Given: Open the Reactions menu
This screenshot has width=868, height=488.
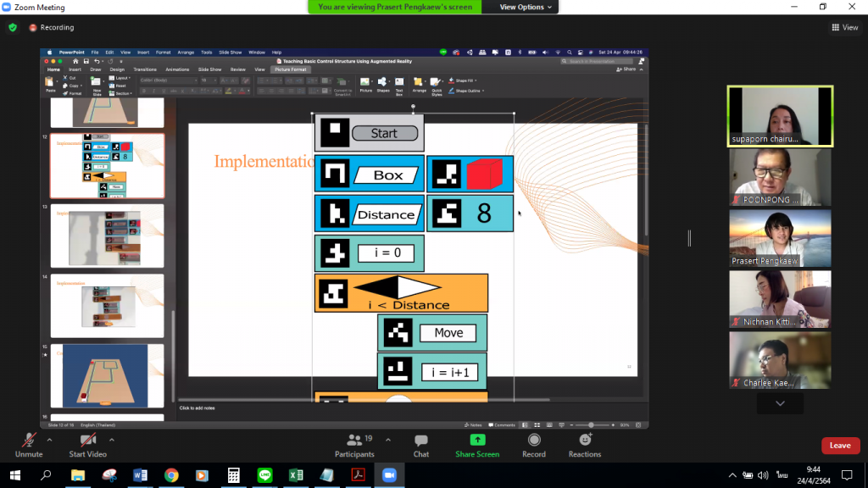Looking at the screenshot, I should [x=585, y=440].
